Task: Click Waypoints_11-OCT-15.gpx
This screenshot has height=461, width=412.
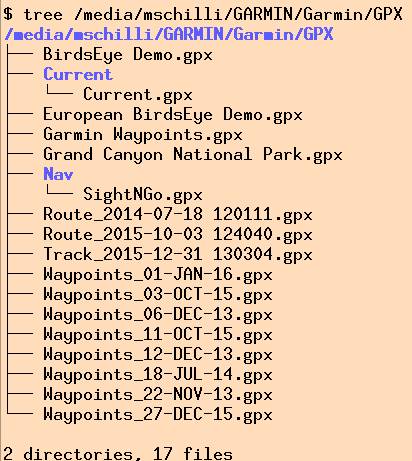Action: (158, 335)
